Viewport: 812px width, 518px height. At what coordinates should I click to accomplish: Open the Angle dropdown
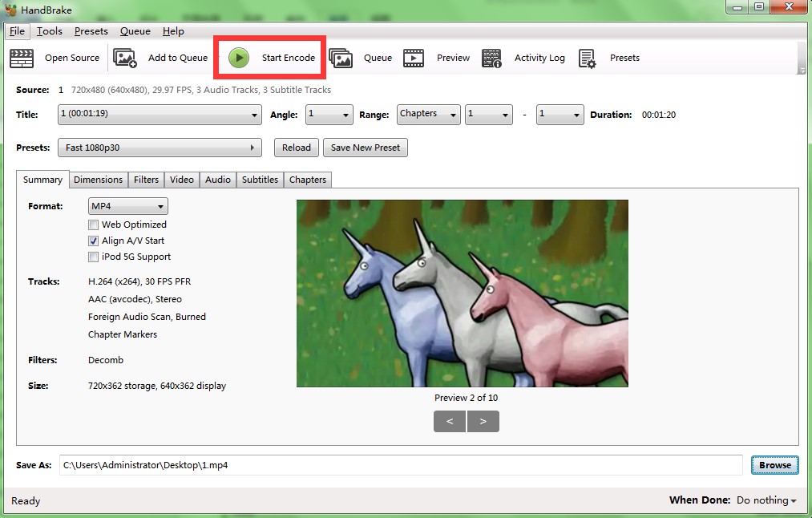(329, 115)
